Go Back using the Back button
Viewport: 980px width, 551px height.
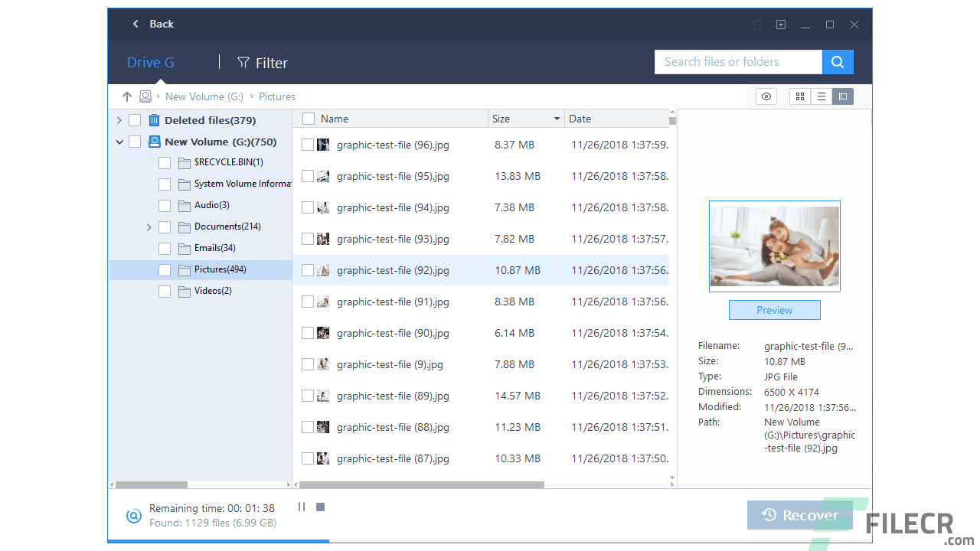point(152,24)
